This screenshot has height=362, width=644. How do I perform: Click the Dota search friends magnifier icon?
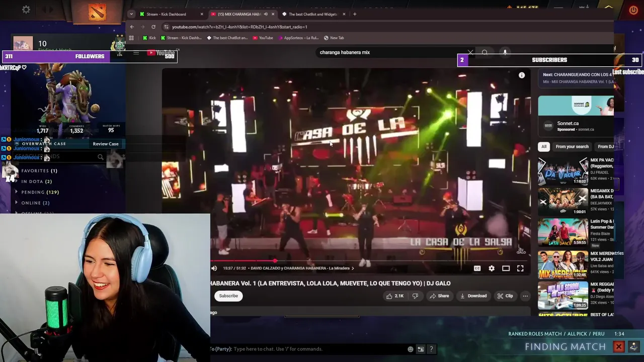coord(100,157)
